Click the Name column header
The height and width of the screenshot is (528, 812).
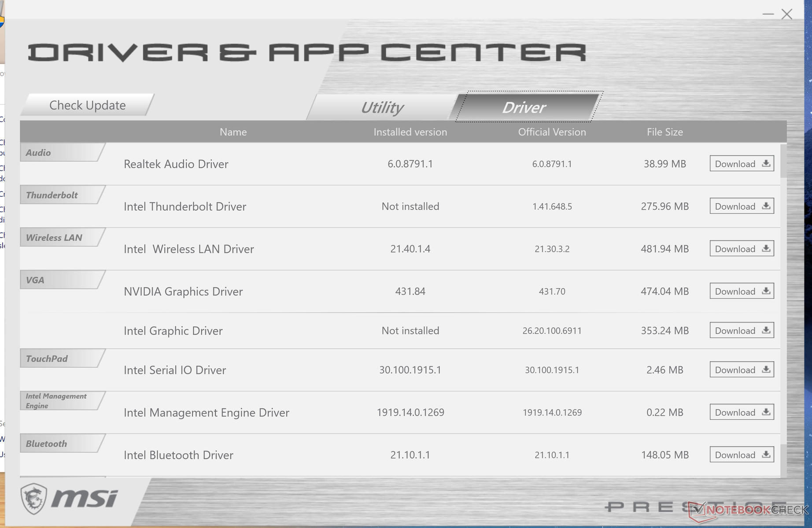[x=233, y=132]
